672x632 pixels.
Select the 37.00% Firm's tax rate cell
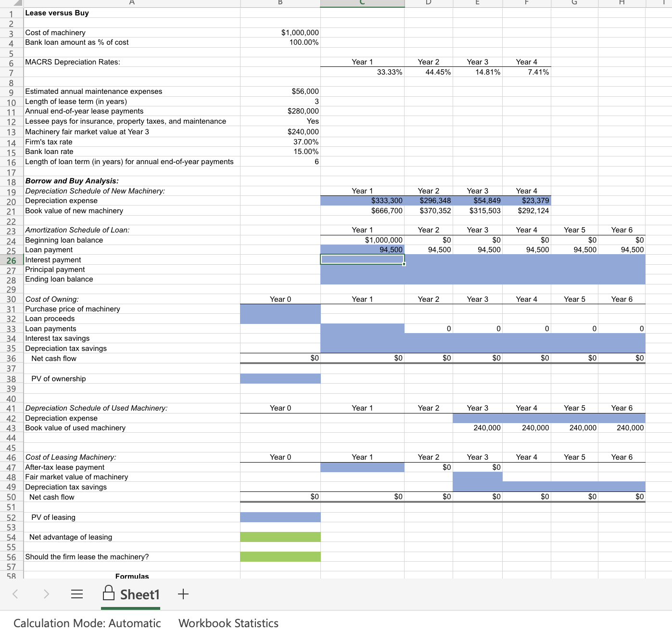click(280, 142)
